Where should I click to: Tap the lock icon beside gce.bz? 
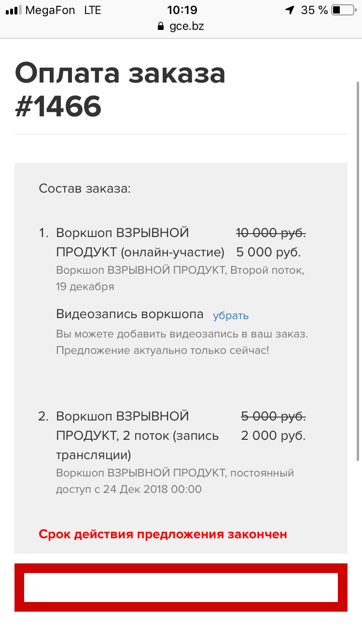(161, 27)
